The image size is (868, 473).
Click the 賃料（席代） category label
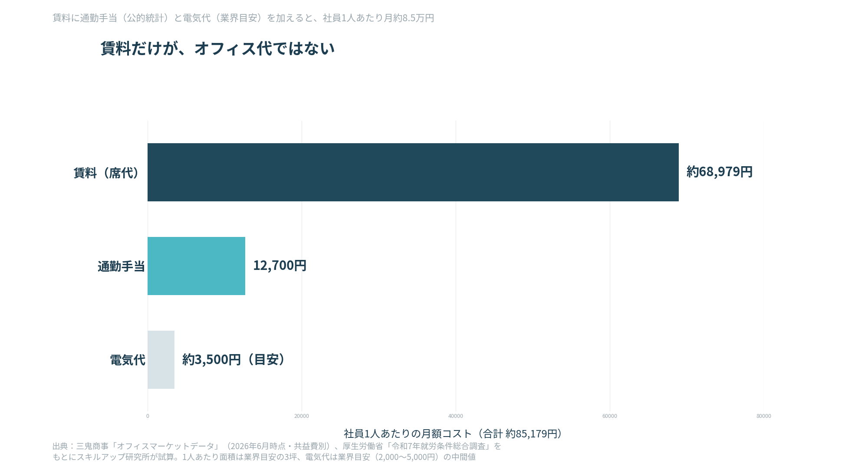click(x=107, y=173)
